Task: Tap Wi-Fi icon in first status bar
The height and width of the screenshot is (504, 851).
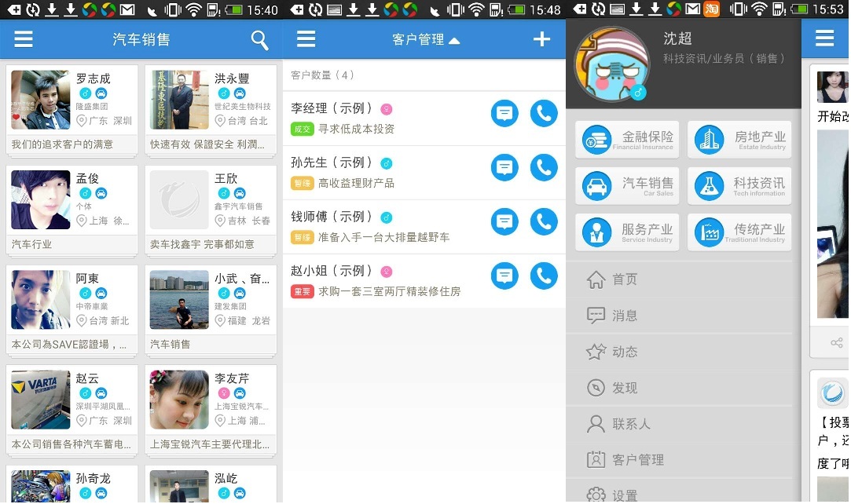Action: (x=194, y=9)
